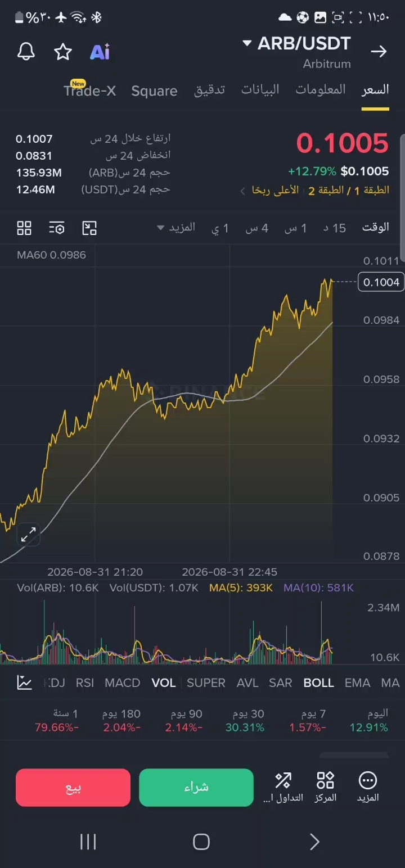Switch to the Square tab
This screenshot has height=868, width=405.
[x=154, y=91]
